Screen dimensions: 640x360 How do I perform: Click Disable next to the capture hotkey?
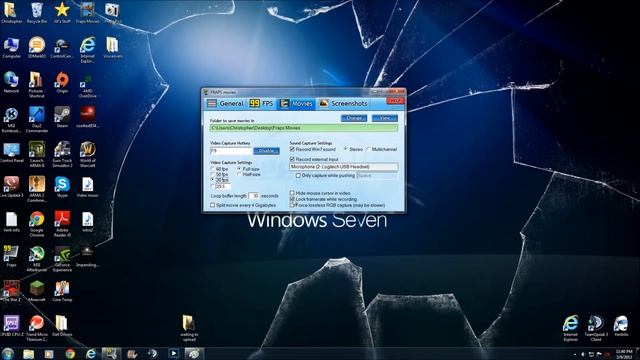coord(266,151)
